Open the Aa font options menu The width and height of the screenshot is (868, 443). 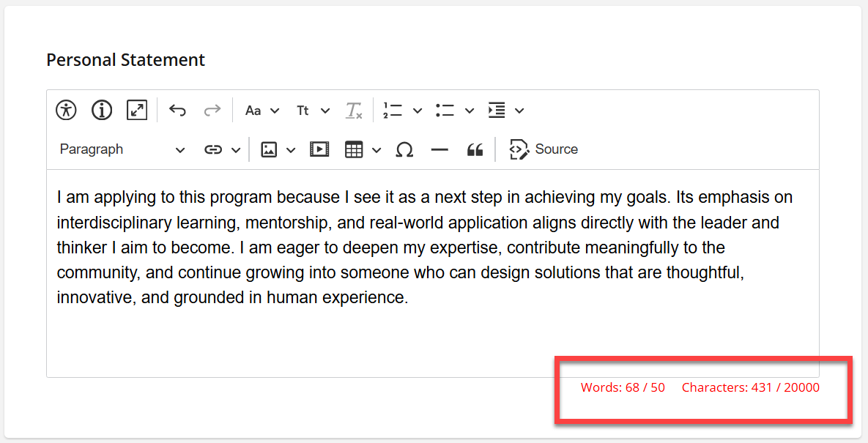(261, 110)
